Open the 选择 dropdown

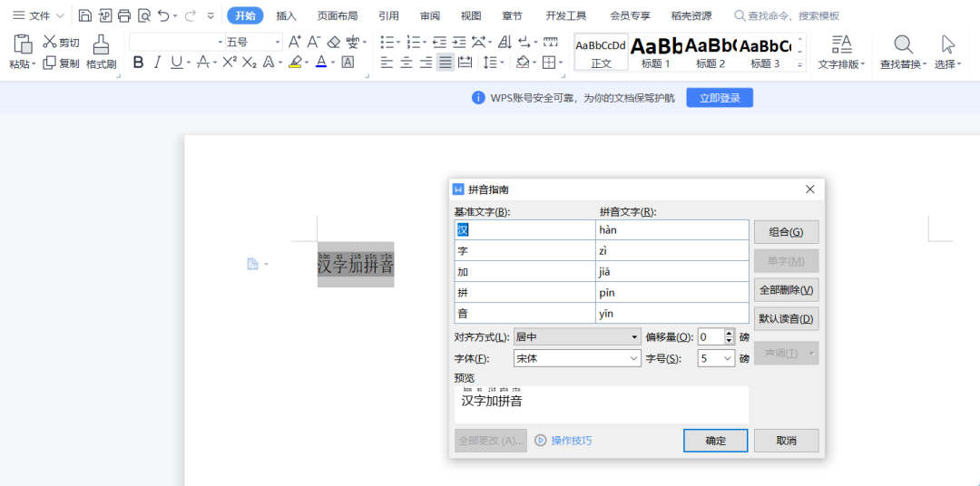[948, 51]
